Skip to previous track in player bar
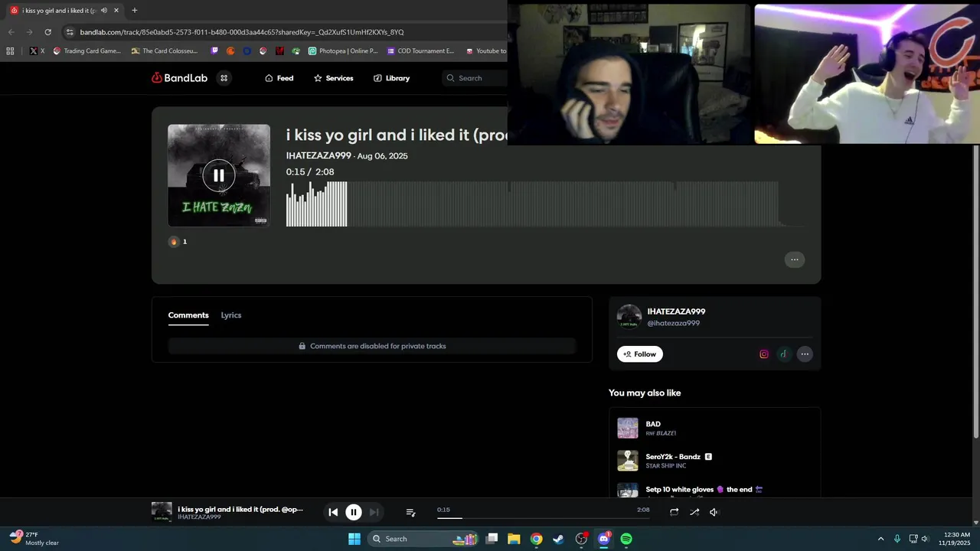This screenshot has width=980, height=551. click(x=333, y=512)
